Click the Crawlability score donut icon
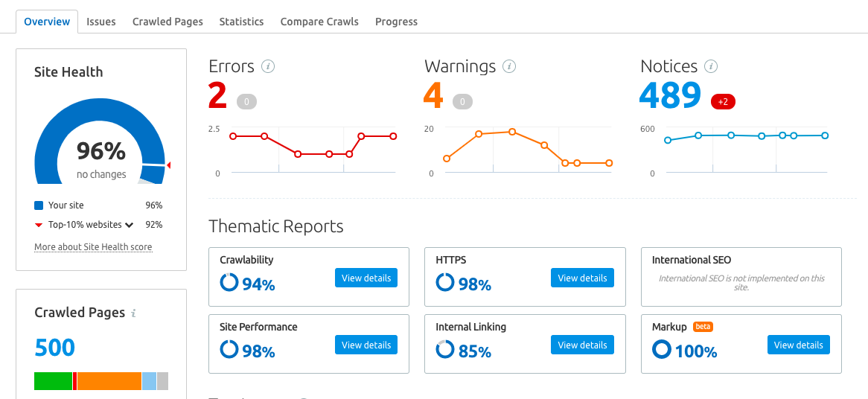This screenshot has height=399, width=868. click(x=229, y=283)
